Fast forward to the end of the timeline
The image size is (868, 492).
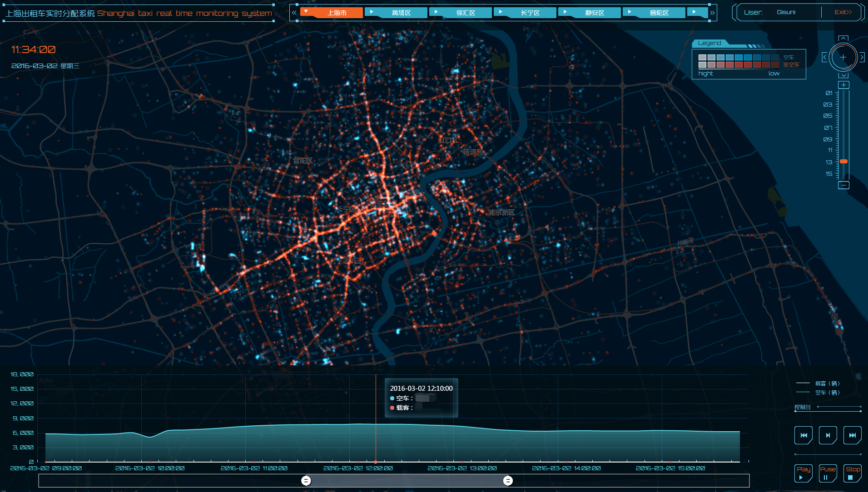point(852,435)
